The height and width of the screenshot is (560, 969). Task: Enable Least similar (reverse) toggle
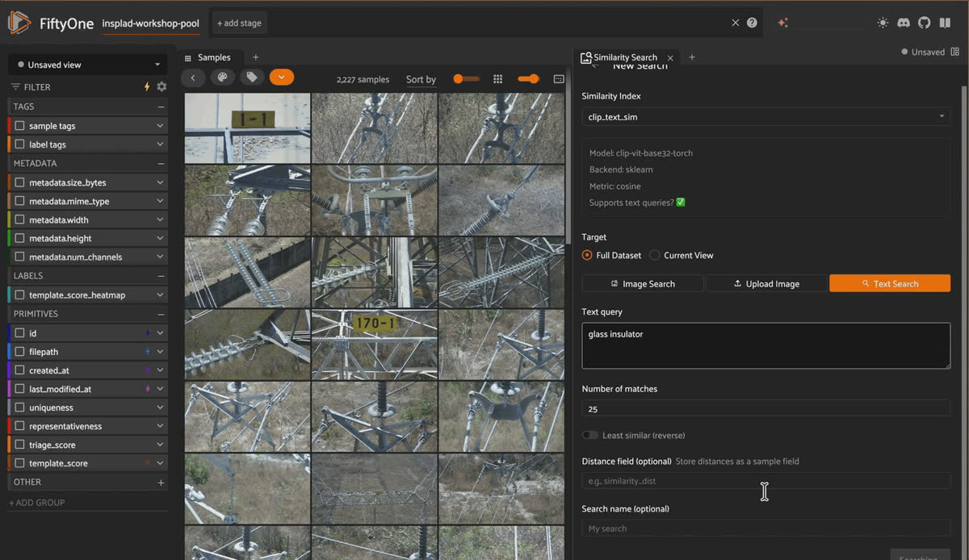(x=590, y=435)
